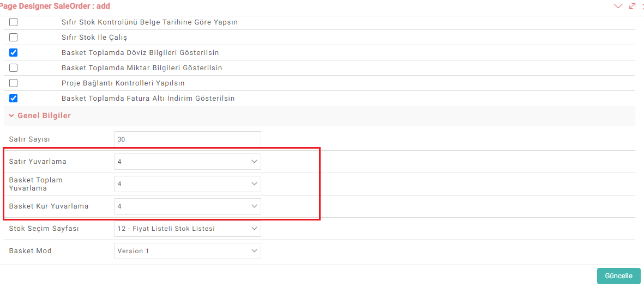Enable Sıfır Stok Kontrolünü Belge Tarihine Göre Yapsın
This screenshot has width=644, height=288.
coord(14,22)
